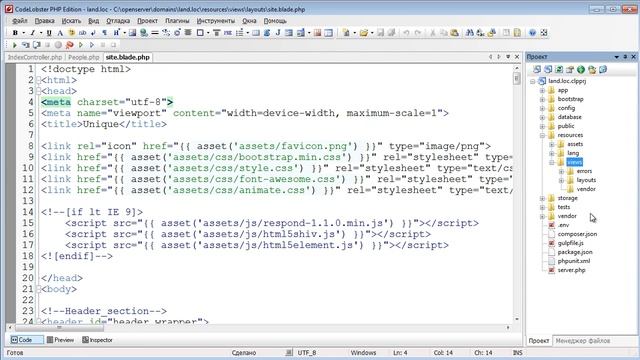Select the database folder in tree
This screenshot has height=360, width=640.
pyautogui.click(x=569, y=117)
